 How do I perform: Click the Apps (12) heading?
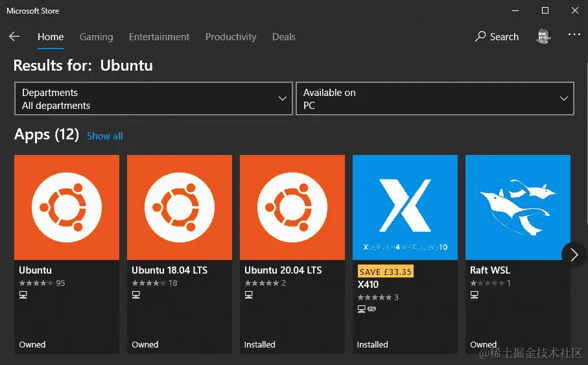click(x=47, y=134)
